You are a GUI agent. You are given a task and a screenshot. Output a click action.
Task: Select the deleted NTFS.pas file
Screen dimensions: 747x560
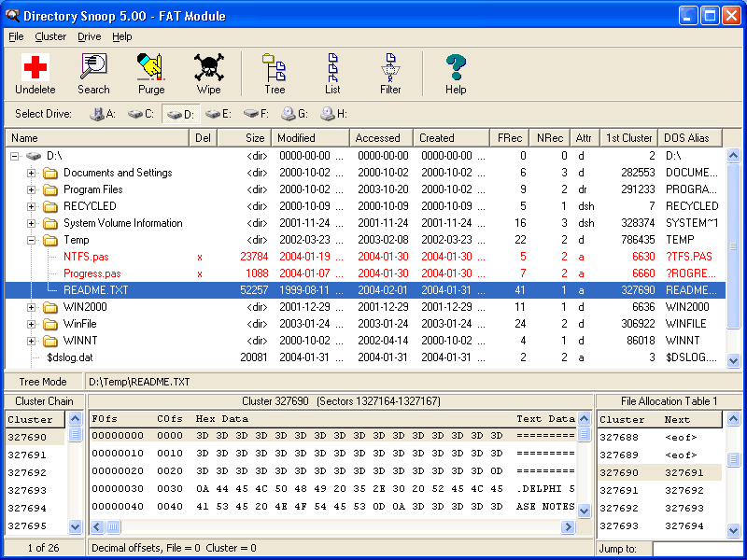coord(86,257)
